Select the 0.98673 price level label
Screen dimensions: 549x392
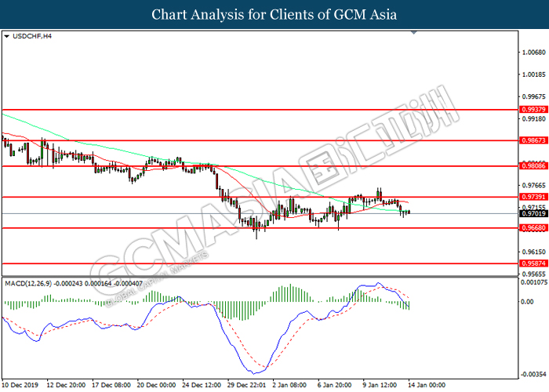pyautogui.click(x=533, y=140)
